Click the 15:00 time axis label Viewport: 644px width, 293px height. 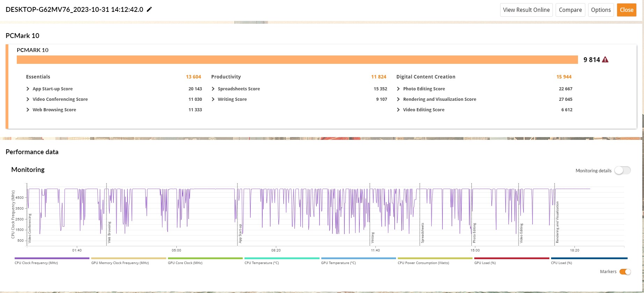click(x=475, y=250)
